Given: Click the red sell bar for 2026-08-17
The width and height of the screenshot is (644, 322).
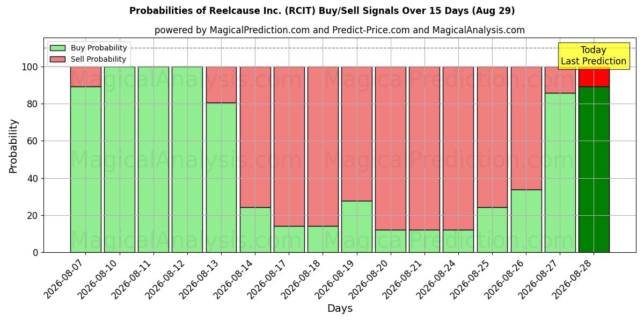Looking at the screenshot, I should click(289, 147).
